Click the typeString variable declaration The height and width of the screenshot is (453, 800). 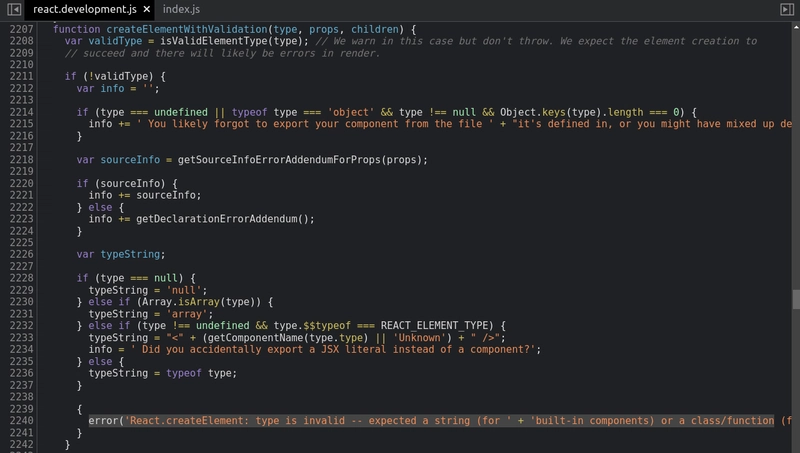[132, 255]
